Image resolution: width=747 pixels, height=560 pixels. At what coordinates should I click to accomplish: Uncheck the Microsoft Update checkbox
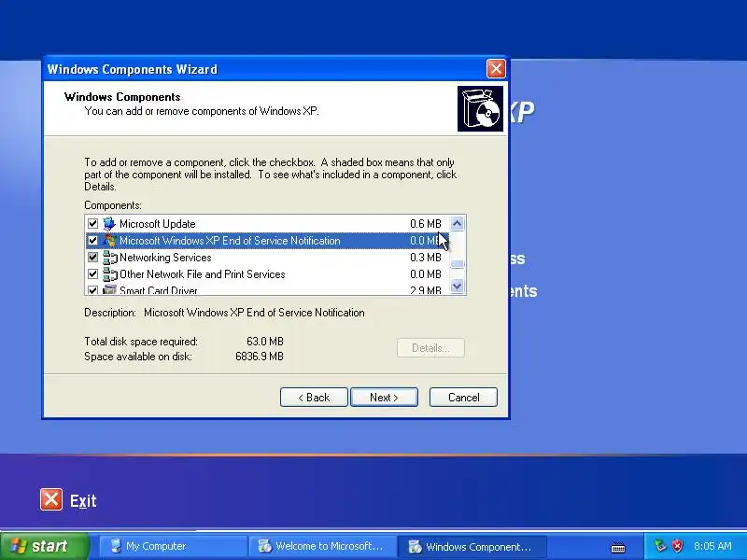click(92, 223)
